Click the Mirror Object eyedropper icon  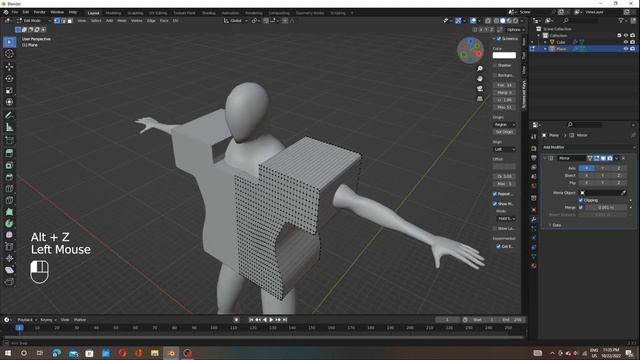[624, 193]
